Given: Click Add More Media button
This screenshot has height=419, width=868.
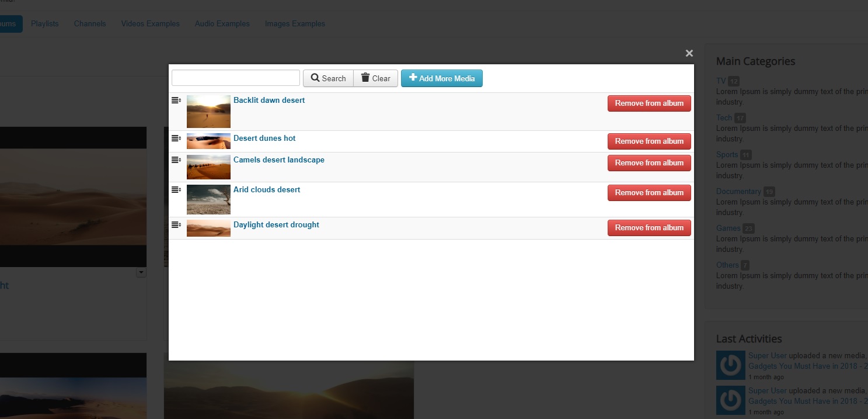Looking at the screenshot, I should point(441,78).
